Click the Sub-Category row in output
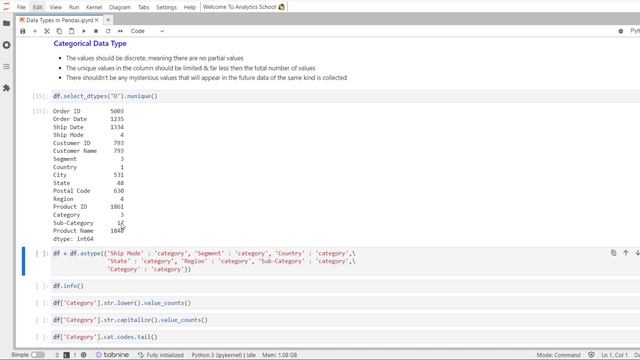The image size is (640, 360). (89, 223)
